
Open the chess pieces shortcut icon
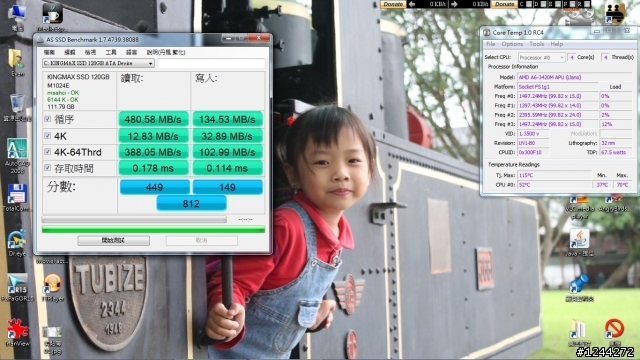615,13
